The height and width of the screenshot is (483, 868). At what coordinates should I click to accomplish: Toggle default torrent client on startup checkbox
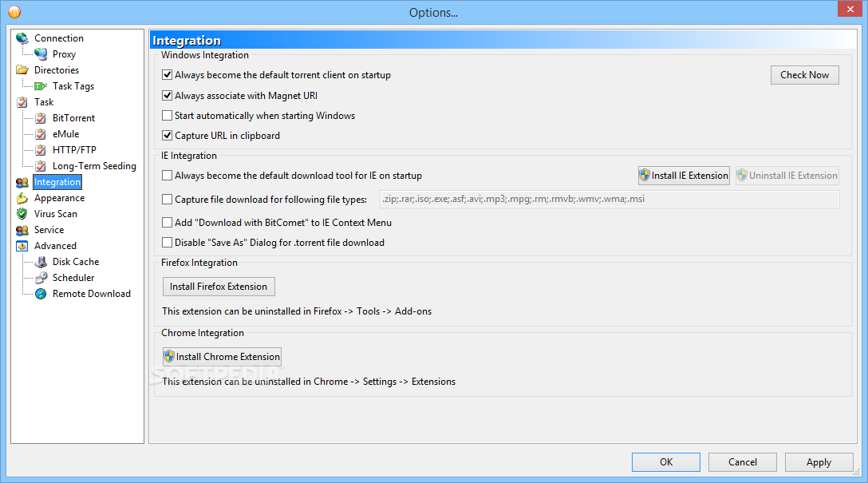click(167, 75)
